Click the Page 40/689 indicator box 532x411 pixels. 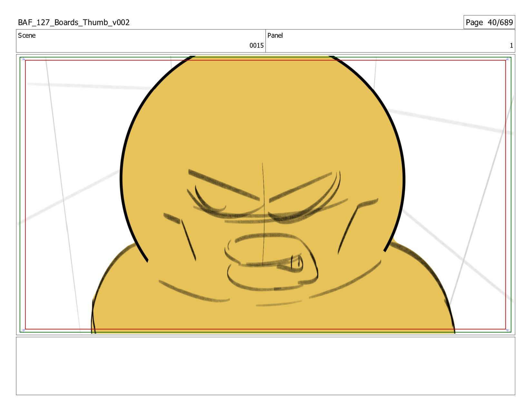coord(489,22)
